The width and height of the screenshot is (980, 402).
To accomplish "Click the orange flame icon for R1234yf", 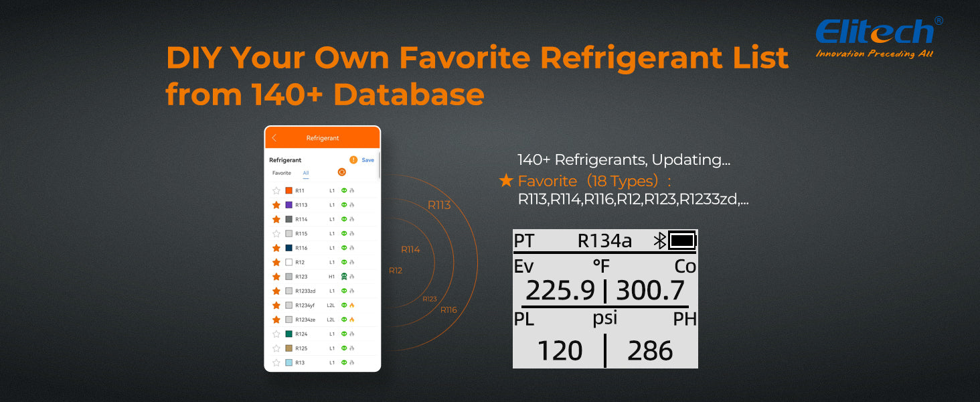I will click(x=352, y=306).
